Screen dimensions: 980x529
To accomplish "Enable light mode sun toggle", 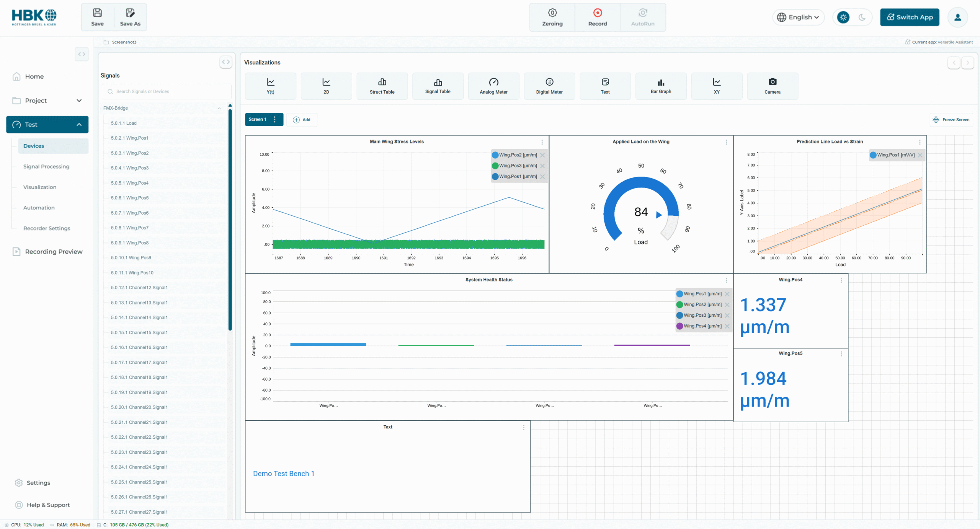I will click(843, 17).
